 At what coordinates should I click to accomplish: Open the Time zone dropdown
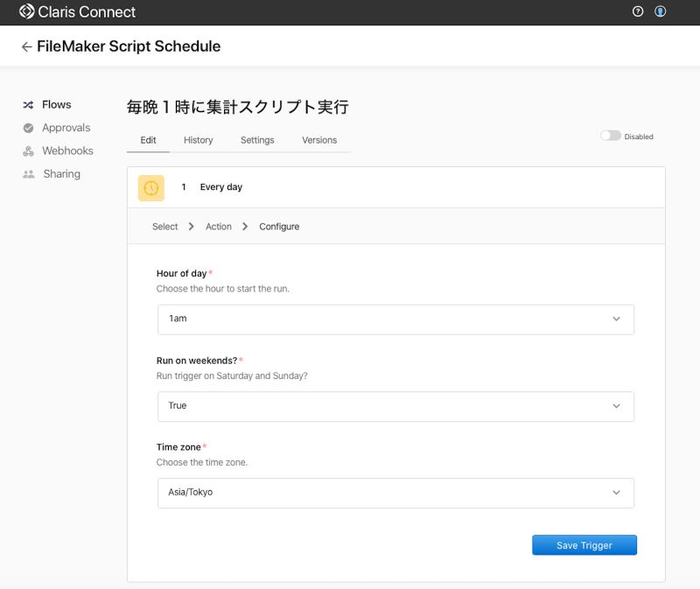(395, 493)
